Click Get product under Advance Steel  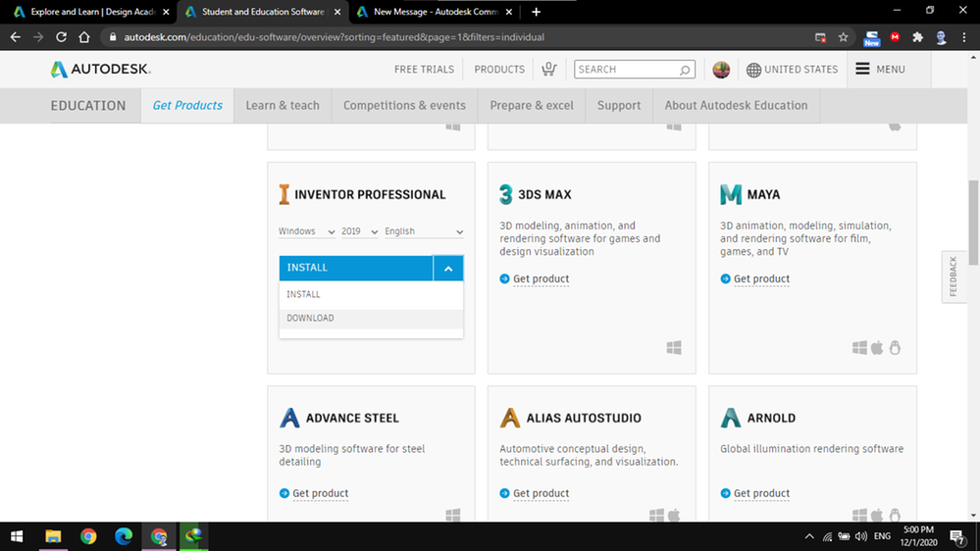[320, 493]
